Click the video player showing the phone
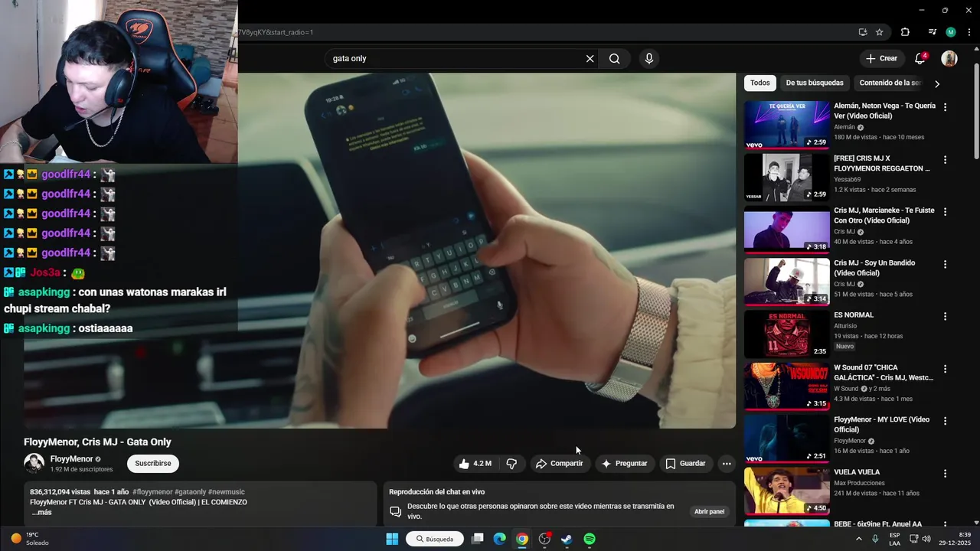Image resolution: width=980 pixels, height=551 pixels. 380,250
